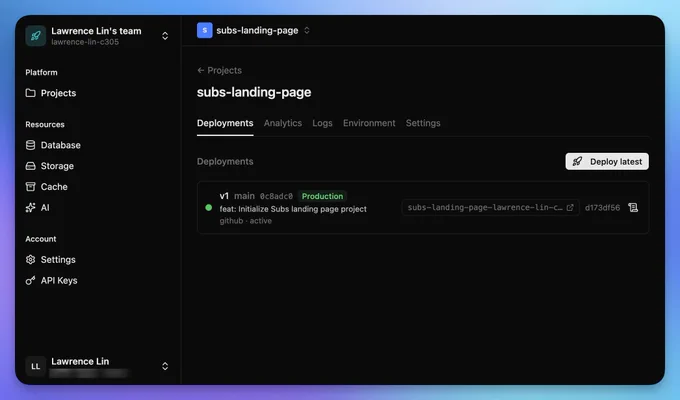Select the Deployments tab
The image size is (680, 400).
coord(225,123)
